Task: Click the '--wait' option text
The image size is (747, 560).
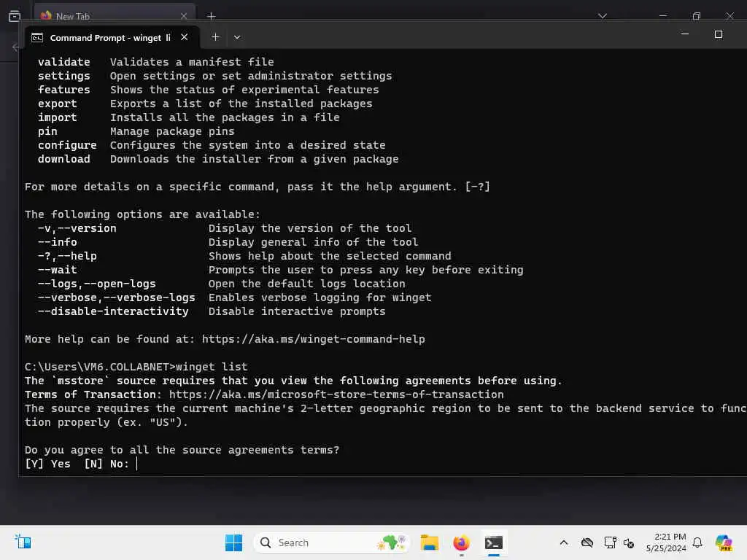Action: coord(57,270)
